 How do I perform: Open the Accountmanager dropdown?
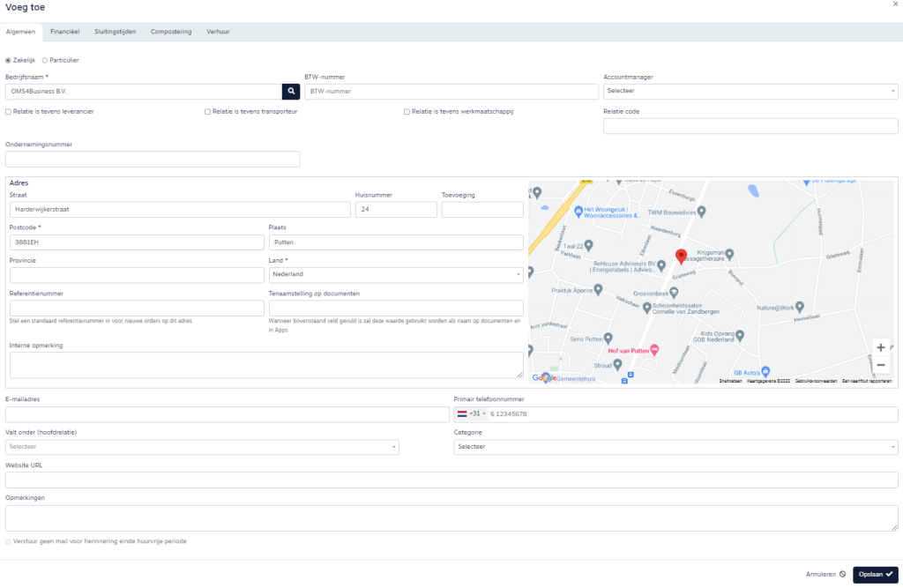pos(750,91)
